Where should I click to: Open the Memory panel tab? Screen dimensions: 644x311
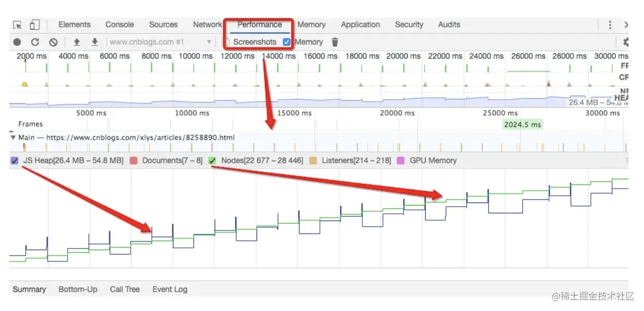tap(311, 25)
